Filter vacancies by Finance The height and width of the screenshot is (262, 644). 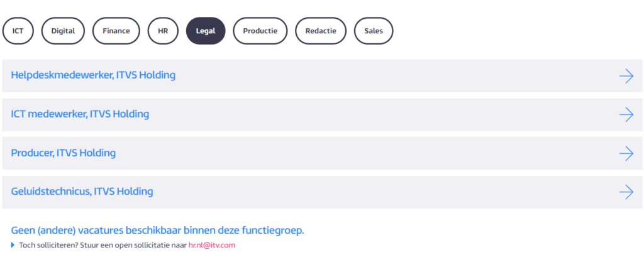pyautogui.click(x=116, y=31)
